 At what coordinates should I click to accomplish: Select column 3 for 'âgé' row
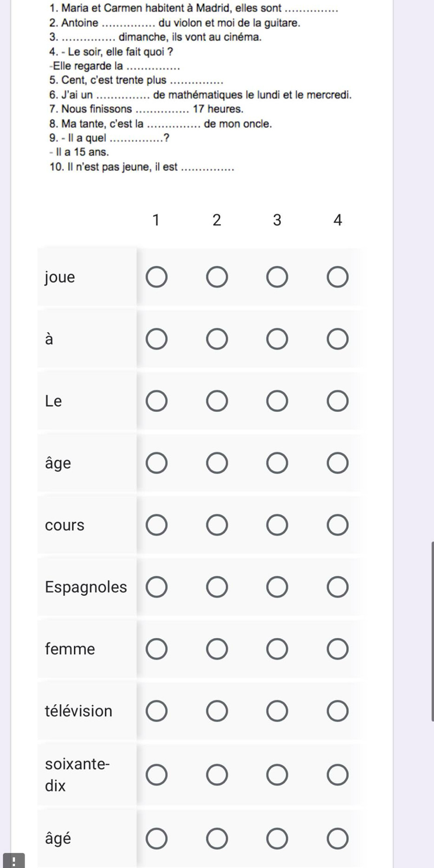coord(277,839)
